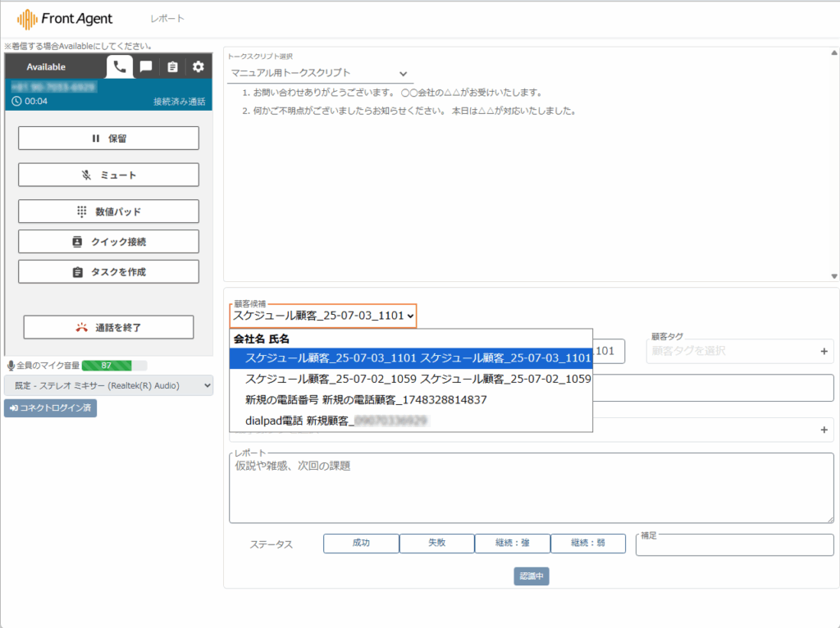This screenshot has width=840, height=628.
Task: Mute the microphone with ミュート
Action: click(x=108, y=175)
